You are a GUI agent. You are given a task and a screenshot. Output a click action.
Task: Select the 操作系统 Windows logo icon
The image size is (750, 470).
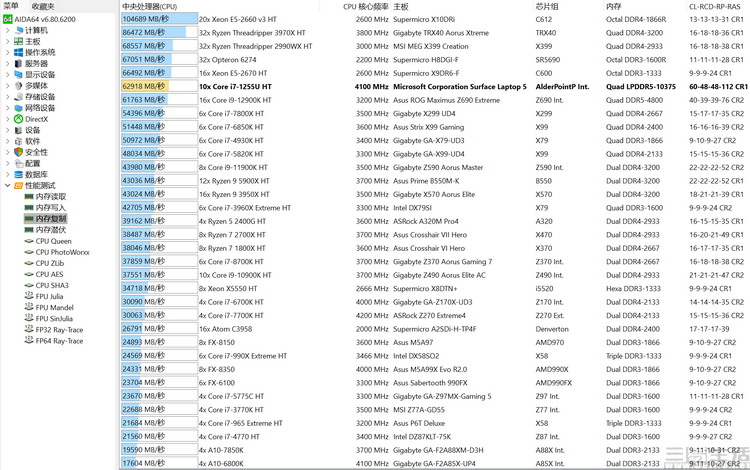[19, 52]
